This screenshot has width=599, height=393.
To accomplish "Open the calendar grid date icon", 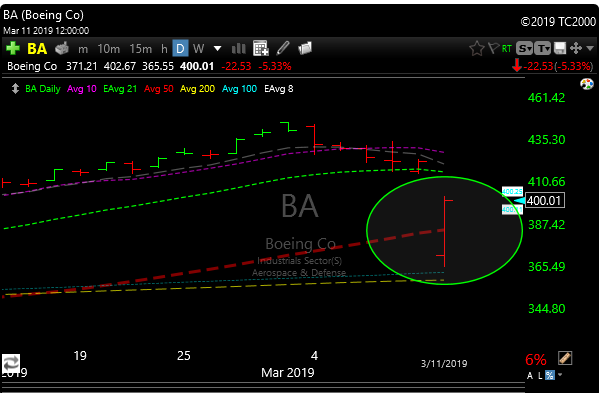I will click(261, 48).
